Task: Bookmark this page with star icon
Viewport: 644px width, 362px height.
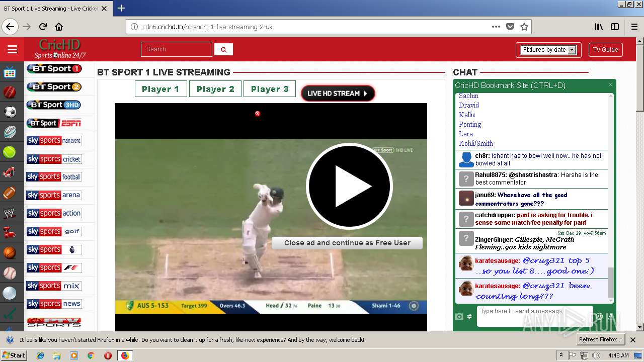Action: click(x=524, y=27)
